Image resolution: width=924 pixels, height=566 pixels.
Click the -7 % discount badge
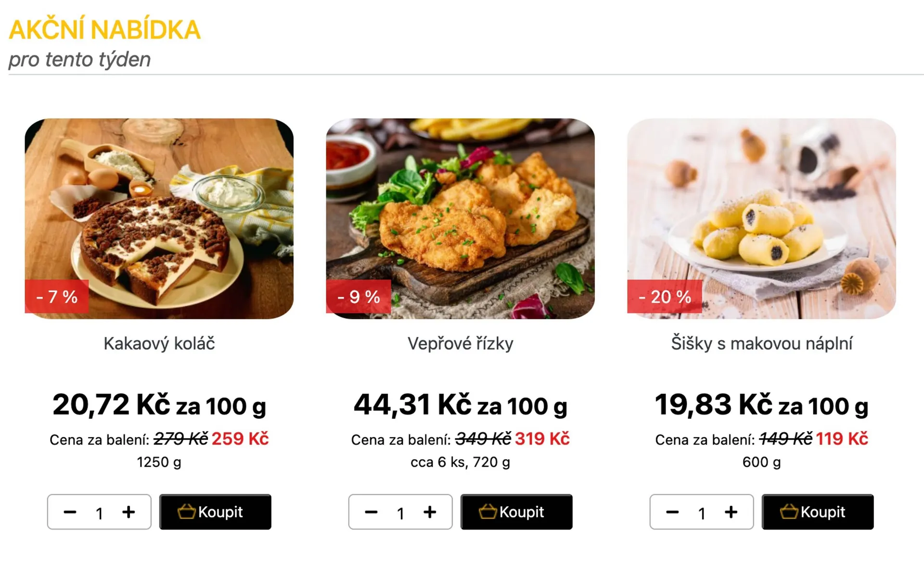[57, 297]
